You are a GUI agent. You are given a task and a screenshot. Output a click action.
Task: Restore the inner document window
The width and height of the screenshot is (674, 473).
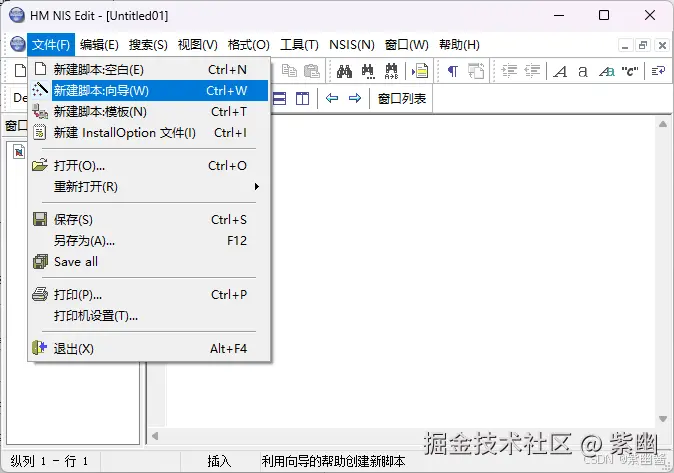643,45
